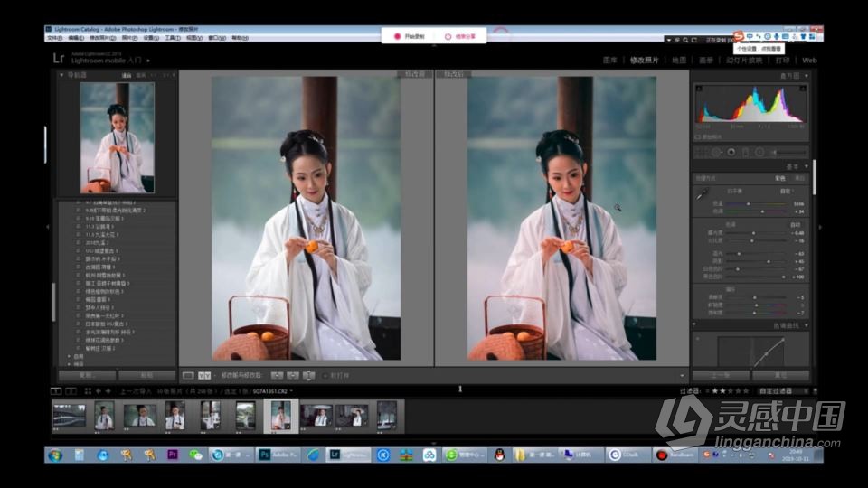Hide the right panel via edge arrow

pyautogui.click(x=820, y=227)
